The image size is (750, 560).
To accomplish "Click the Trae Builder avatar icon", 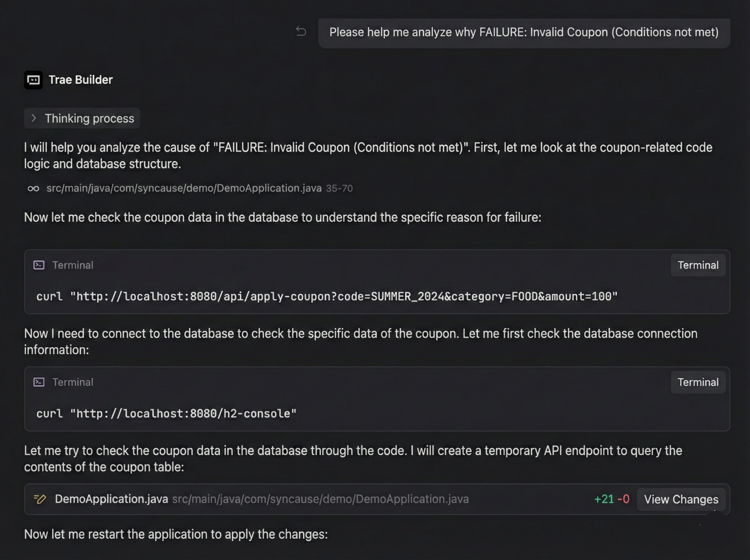I will (33, 80).
